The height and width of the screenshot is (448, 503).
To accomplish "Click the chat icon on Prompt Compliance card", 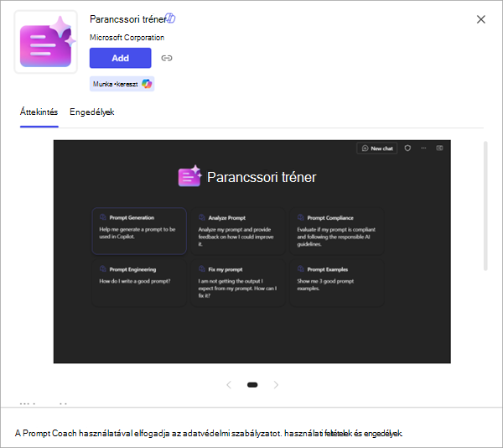I will click(x=301, y=217).
